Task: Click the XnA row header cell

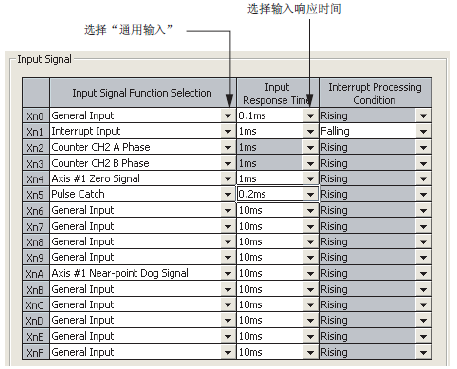Action: pyautogui.click(x=36, y=273)
